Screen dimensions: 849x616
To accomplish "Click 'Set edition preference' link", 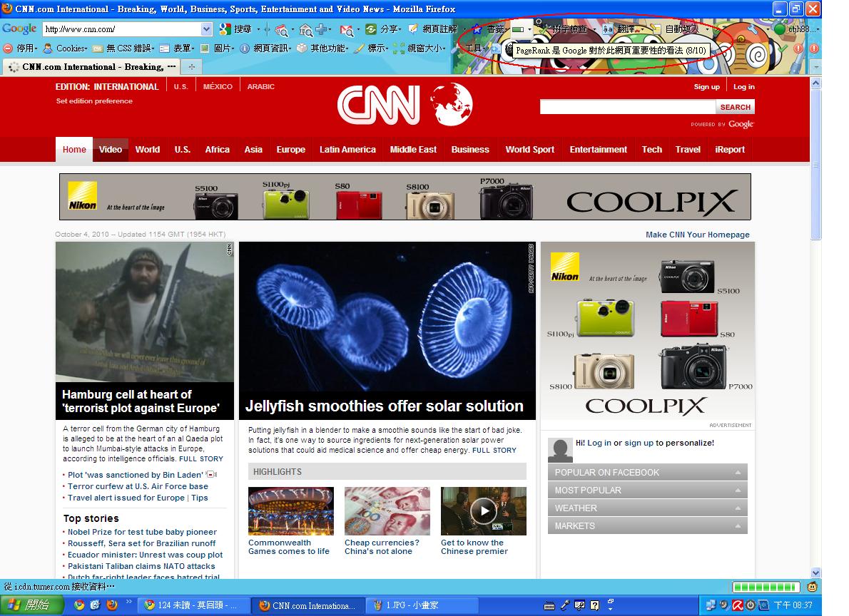I will point(94,101).
